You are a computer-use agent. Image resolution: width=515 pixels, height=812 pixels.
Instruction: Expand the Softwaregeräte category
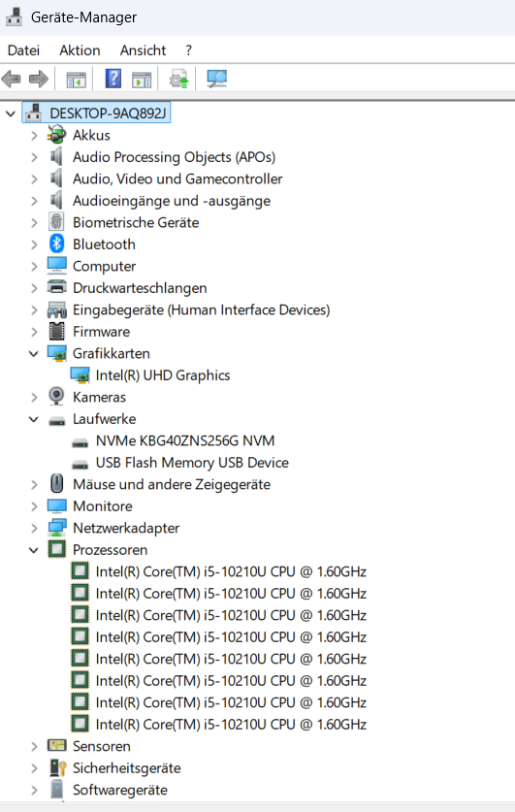pos(34,790)
